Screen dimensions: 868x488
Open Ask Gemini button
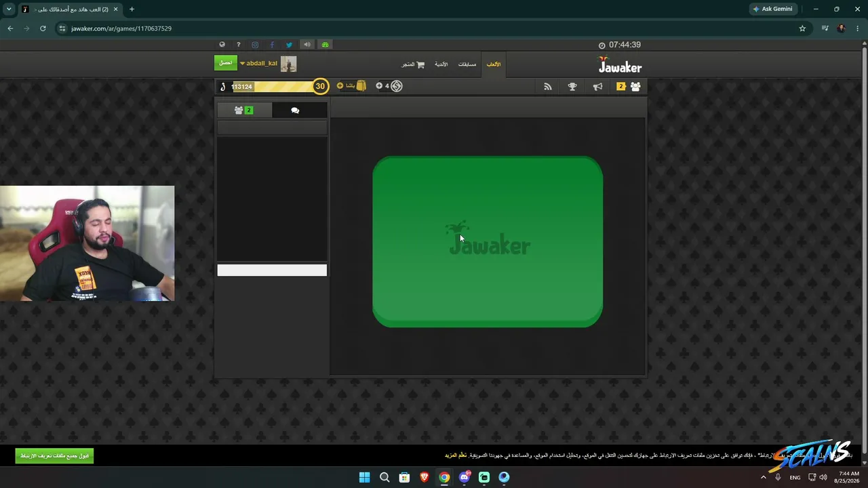point(772,9)
